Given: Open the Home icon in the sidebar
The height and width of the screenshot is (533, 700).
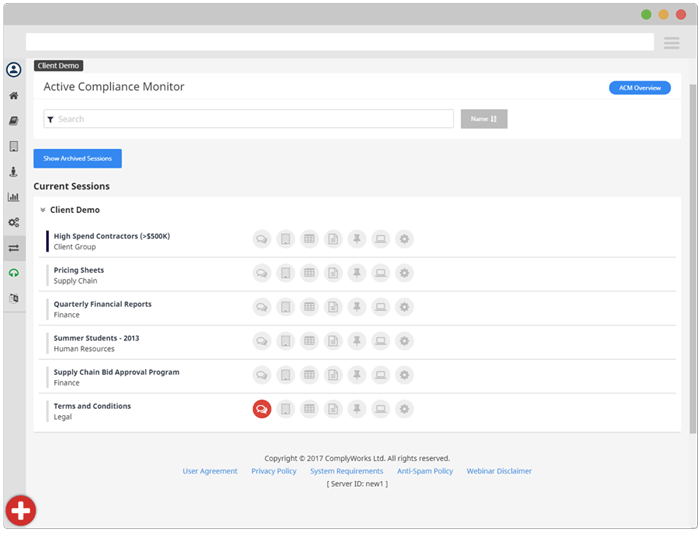Looking at the screenshot, I should click(14, 96).
